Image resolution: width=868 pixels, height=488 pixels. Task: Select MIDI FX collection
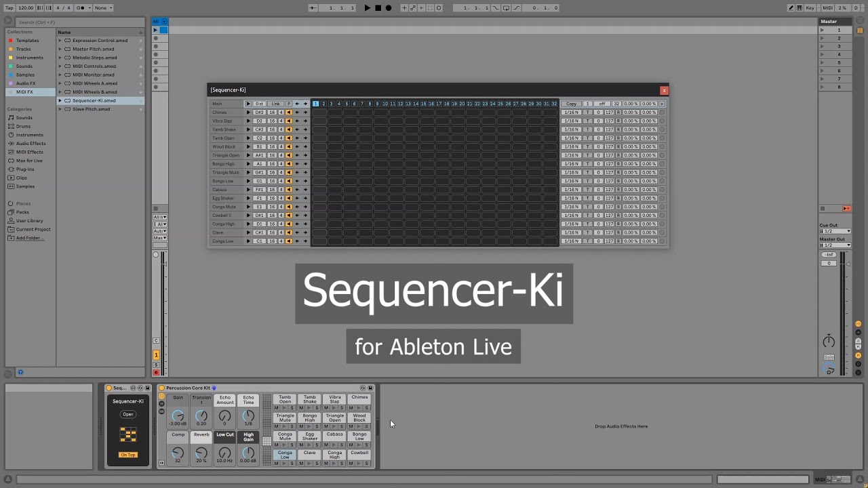(24, 92)
